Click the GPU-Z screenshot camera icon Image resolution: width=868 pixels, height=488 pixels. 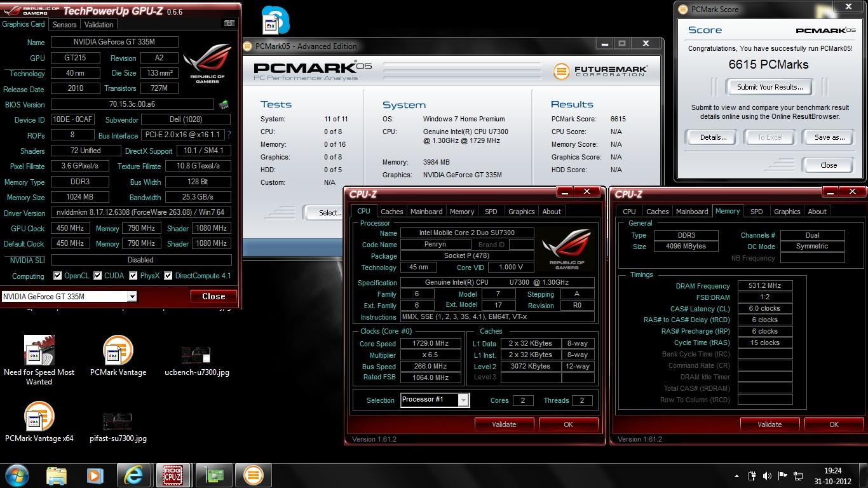tap(229, 24)
